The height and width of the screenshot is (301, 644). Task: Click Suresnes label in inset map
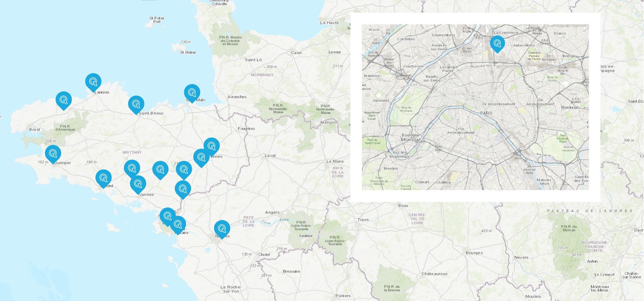pyautogui.click(x=381, y=100)
